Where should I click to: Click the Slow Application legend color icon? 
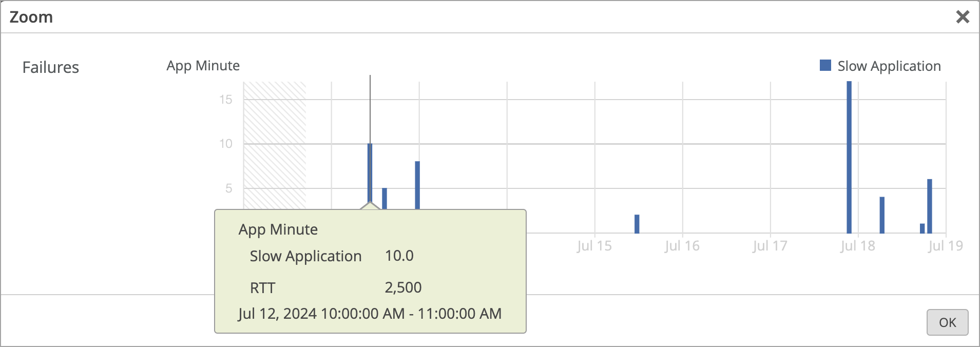click(826, 65)
